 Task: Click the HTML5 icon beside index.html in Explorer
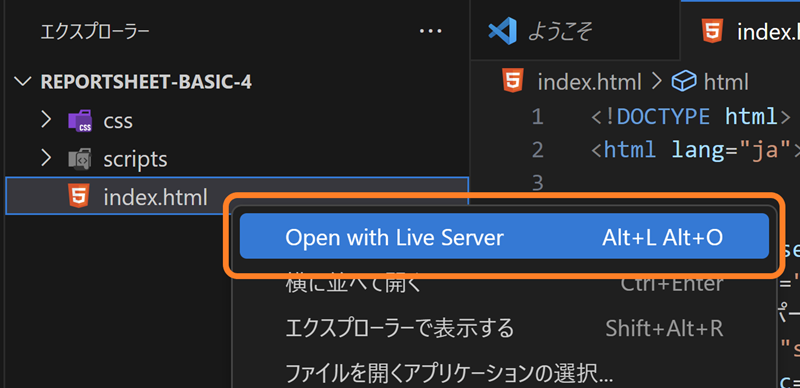point(79,197)
